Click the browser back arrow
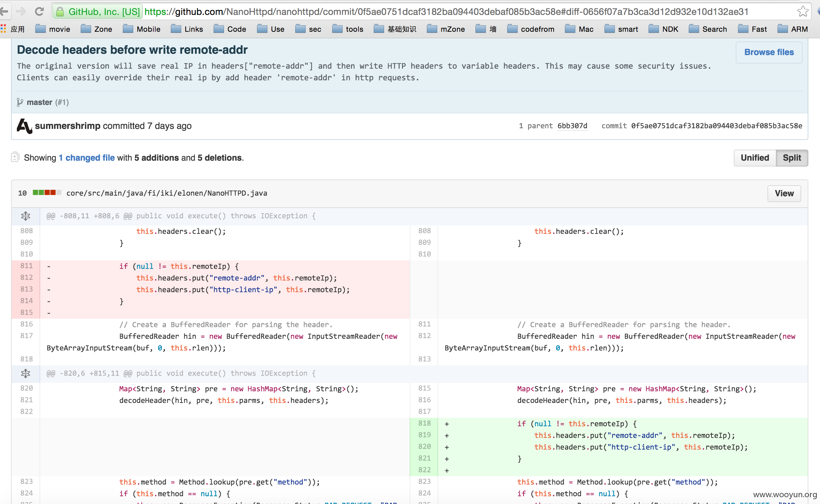820x504 pixels. 4,12
